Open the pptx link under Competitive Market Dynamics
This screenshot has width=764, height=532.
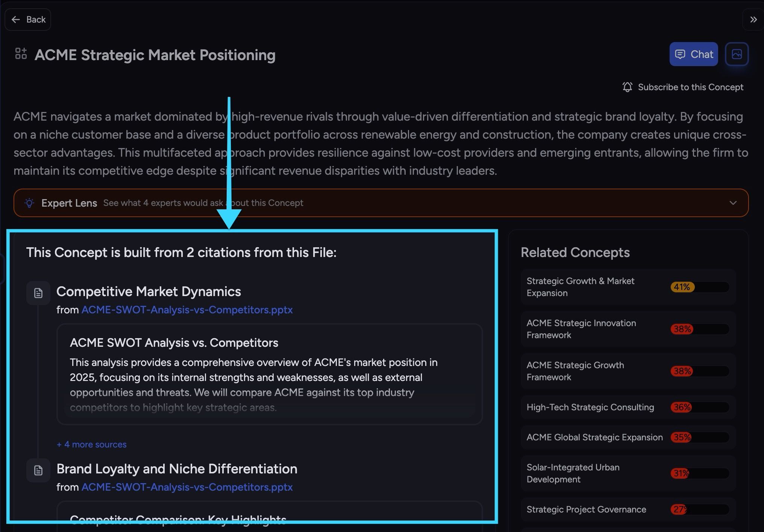(x=187, y=310)
